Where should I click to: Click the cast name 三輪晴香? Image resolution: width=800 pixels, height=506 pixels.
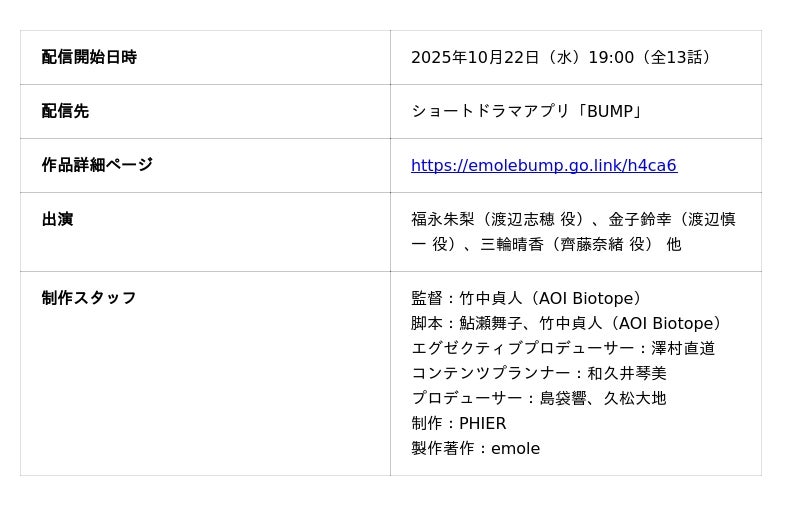pos(513,244)
